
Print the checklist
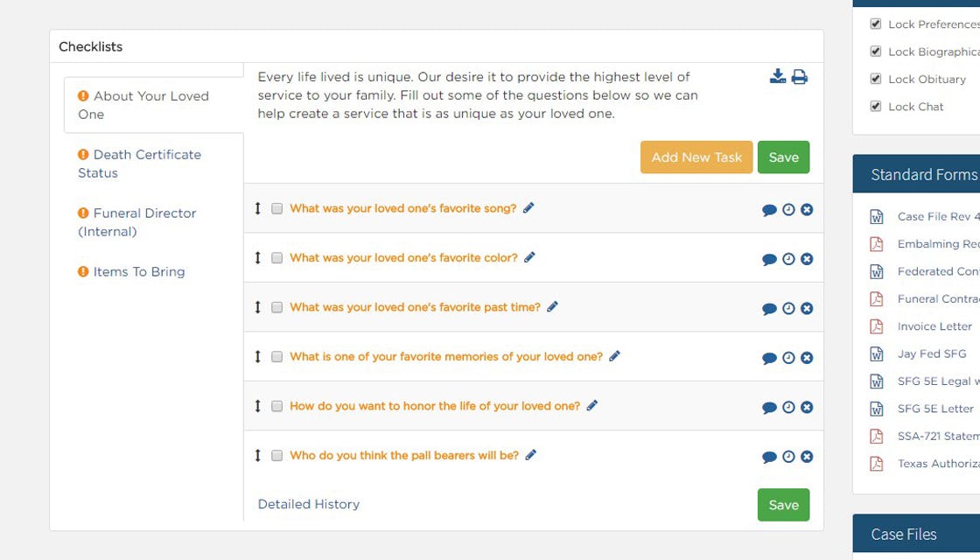(799, 77)
